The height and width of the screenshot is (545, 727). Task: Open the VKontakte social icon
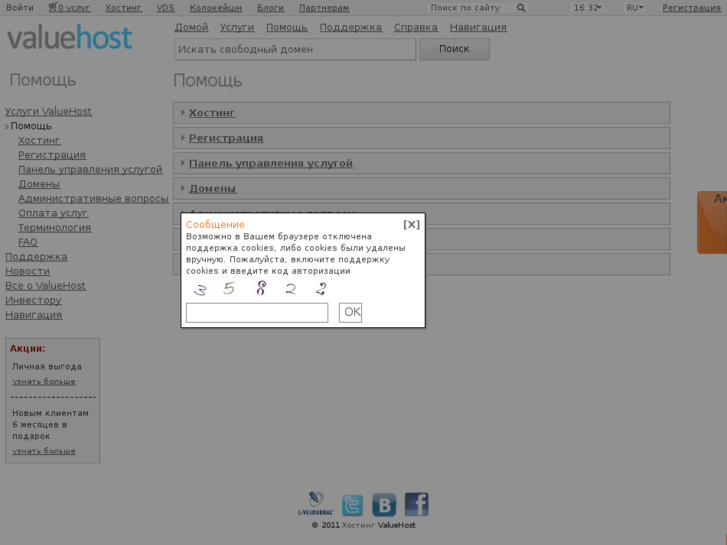coord(384,505)
